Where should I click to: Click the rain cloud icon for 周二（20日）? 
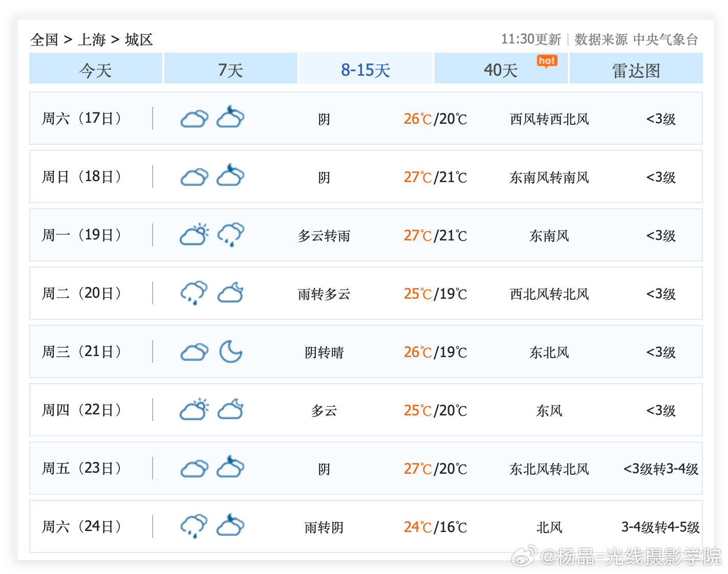[194, 293]
